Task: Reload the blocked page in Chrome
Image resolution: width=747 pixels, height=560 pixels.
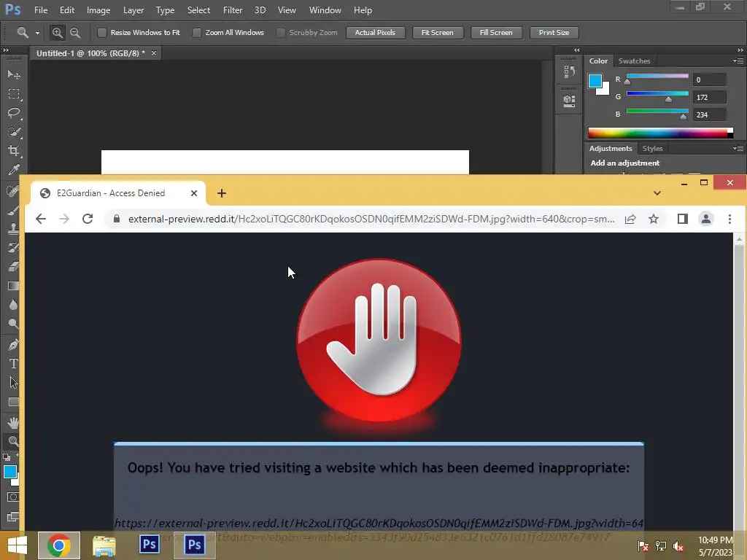Action: tap(88, 219)
